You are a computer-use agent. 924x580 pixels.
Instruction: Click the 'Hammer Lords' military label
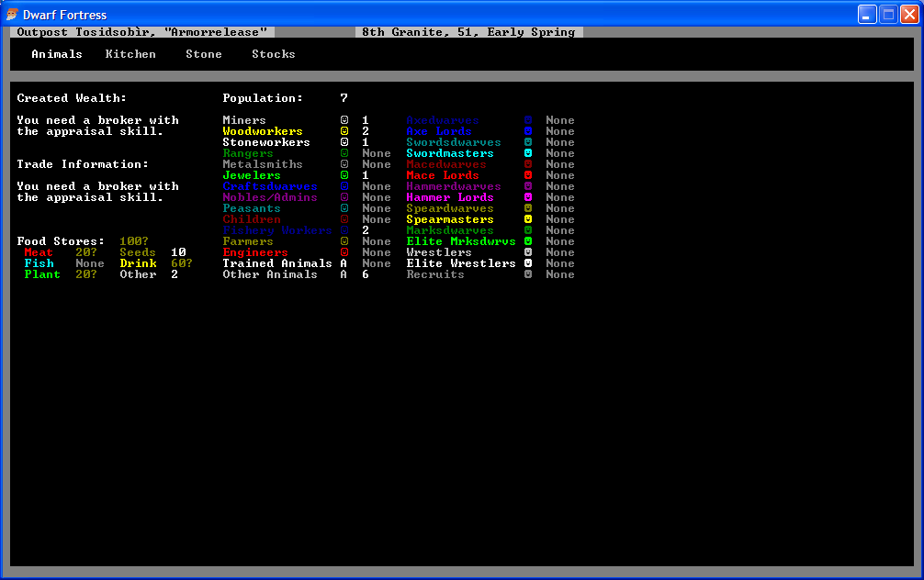[x=450, y=197]
